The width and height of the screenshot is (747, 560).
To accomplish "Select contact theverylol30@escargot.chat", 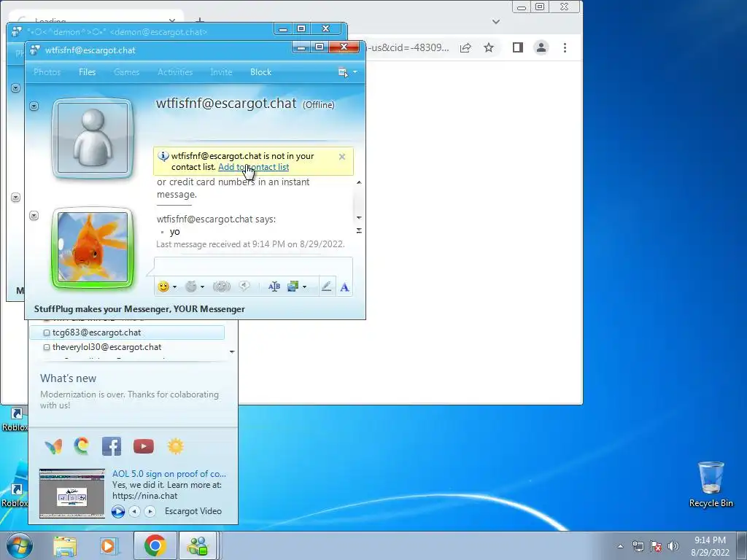I will click(x=127, y=347).
